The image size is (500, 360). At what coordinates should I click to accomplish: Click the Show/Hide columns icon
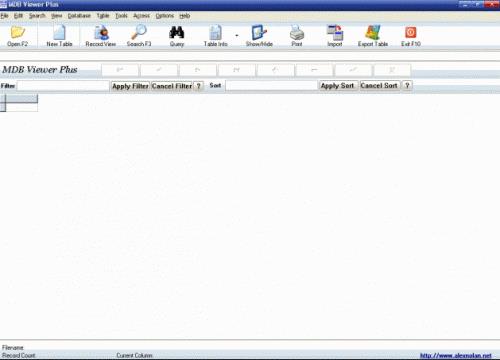pos(259,36)
